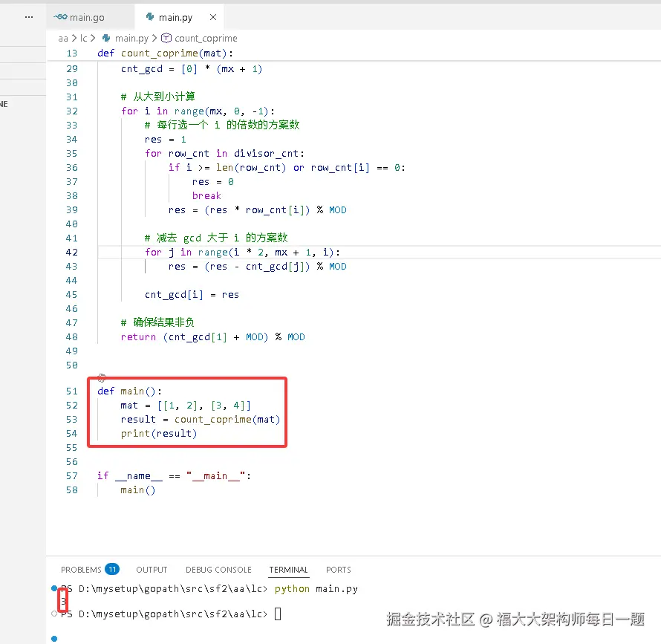Screen dimensions: 661x644
Task: Click sticky header 'def count_coprime(mat):'
Action: pos(165,53)
